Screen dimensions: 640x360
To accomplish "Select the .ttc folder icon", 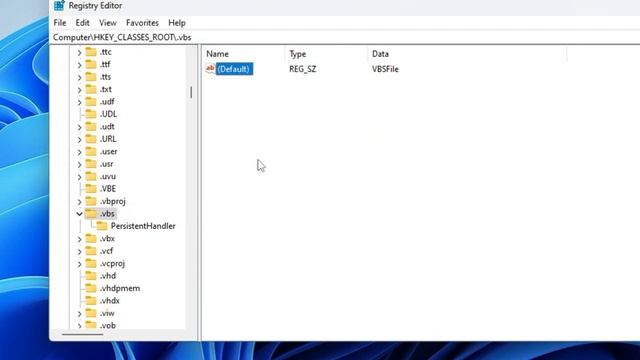I will tap(91, 52).
